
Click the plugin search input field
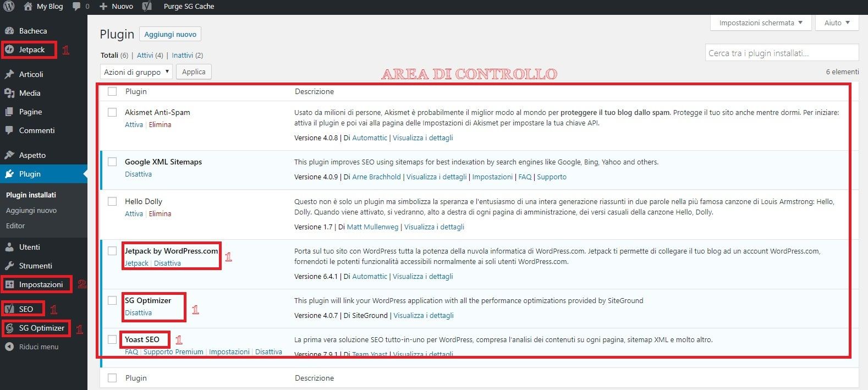click(782, 53)
